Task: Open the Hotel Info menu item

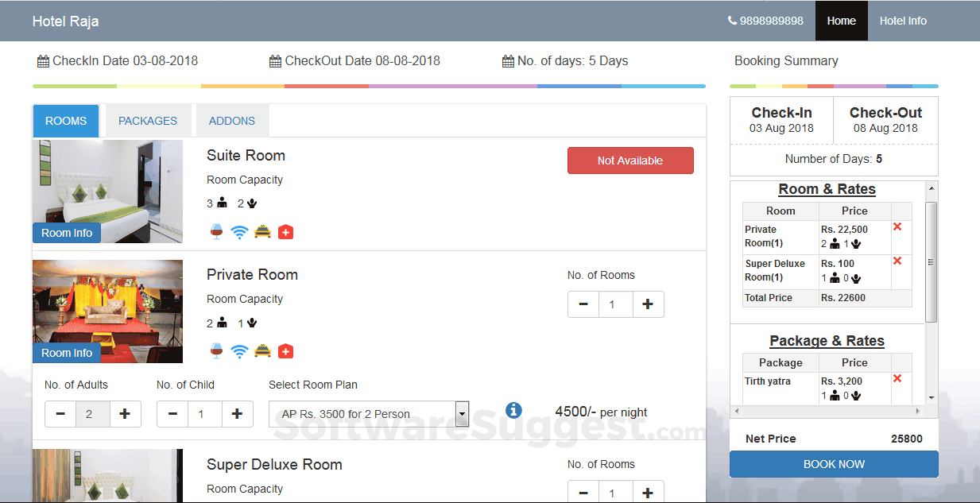Action: [x=903, y=21]
